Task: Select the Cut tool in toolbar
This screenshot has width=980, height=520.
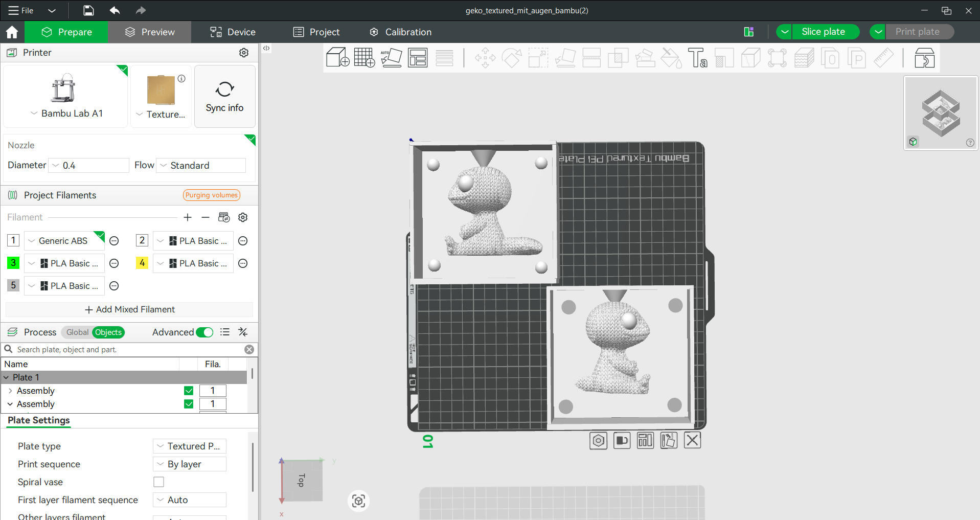Action: click(x=591, y=58)
